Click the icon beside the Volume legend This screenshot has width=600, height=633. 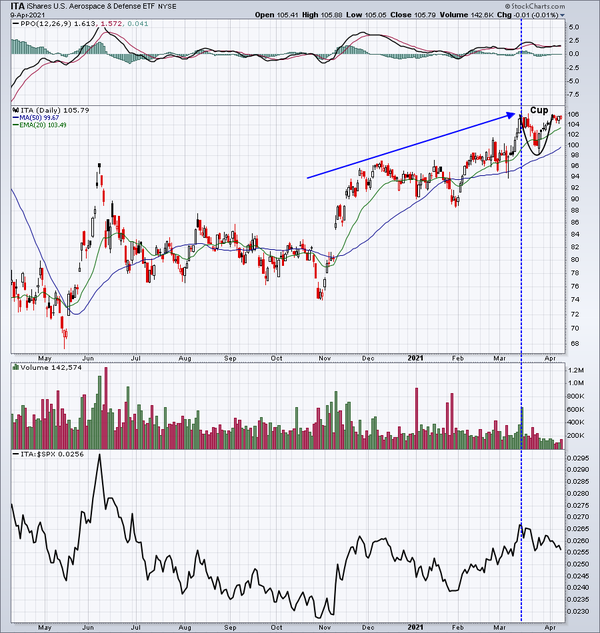(13, 368)
